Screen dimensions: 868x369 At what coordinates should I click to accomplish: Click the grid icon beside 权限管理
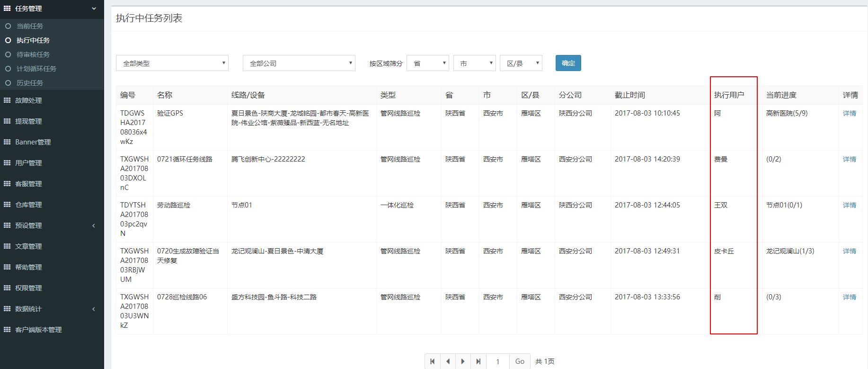tap(7, 288)
